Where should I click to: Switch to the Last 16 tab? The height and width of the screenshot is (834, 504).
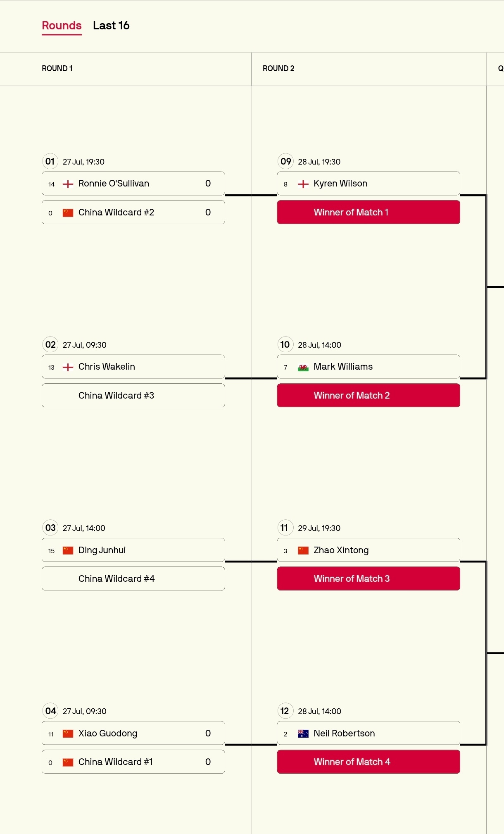pyautogui.click(x=111, y=26)
